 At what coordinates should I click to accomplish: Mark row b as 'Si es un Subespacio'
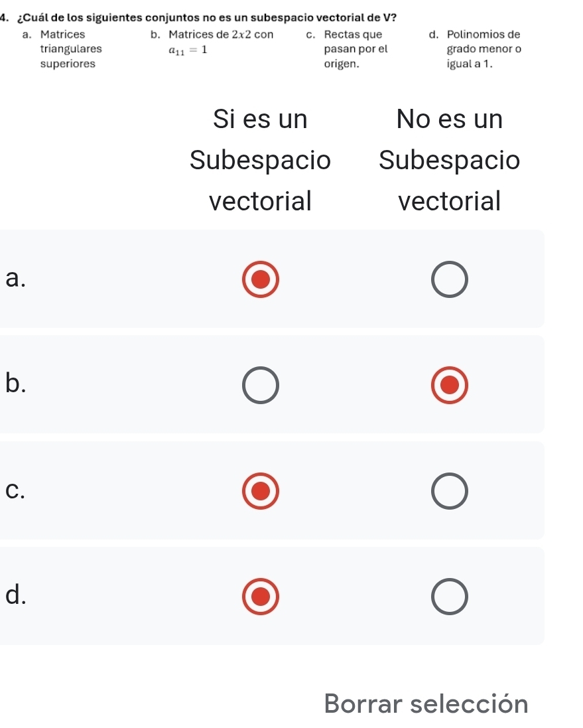[x=259, y=385]
